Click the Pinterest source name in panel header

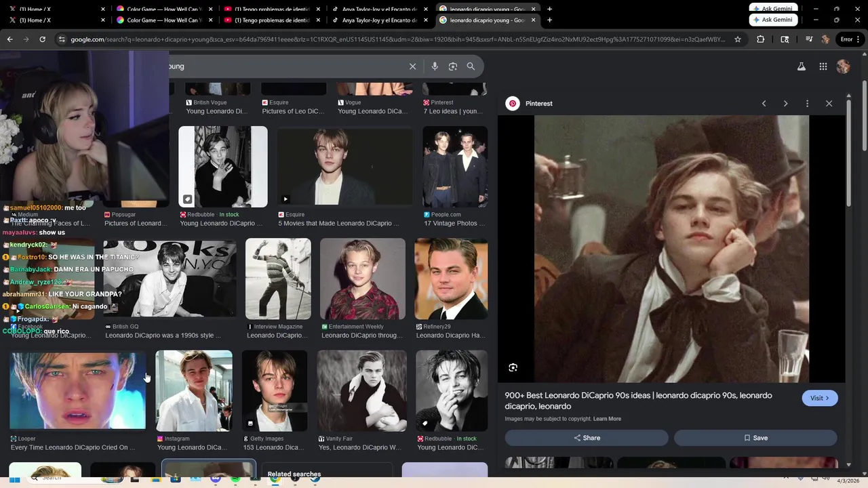539,104
